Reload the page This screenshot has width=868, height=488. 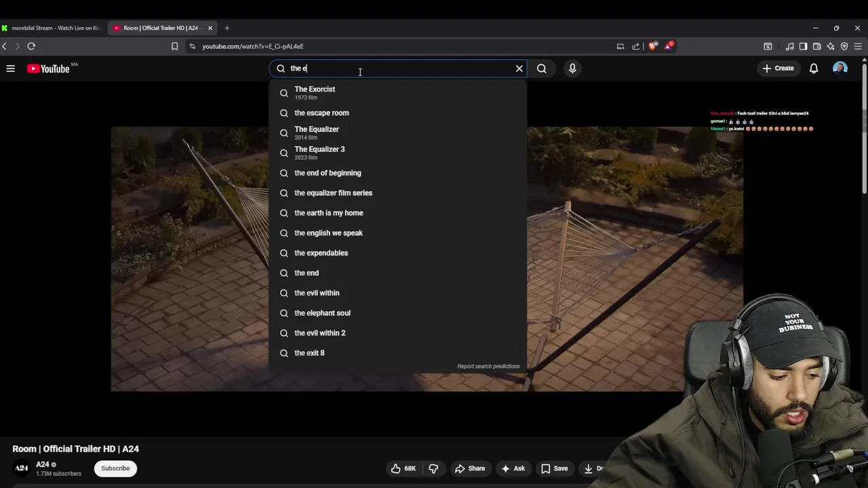(31, 46)
